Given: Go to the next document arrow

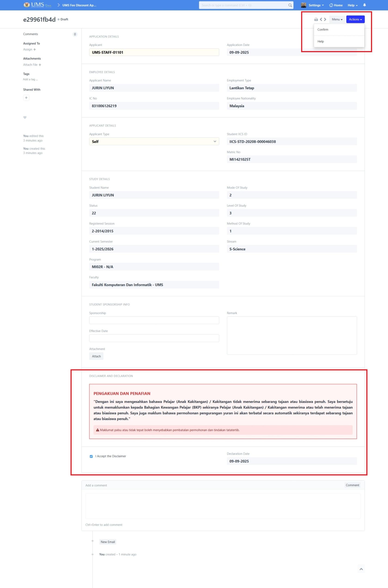Looking at the screenshot, I should (325, 19).
